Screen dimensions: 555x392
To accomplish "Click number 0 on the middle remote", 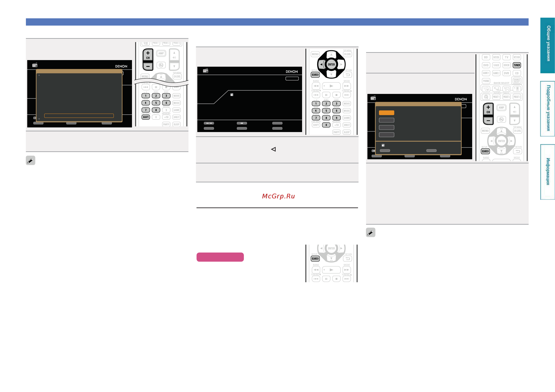I will (326, 125).
